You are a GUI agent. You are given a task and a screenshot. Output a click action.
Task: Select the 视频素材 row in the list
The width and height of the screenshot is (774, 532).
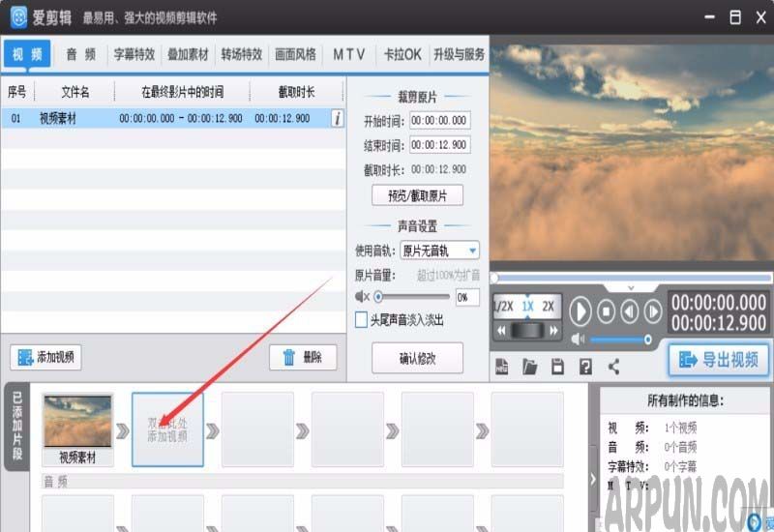click(x=173, y=118)
